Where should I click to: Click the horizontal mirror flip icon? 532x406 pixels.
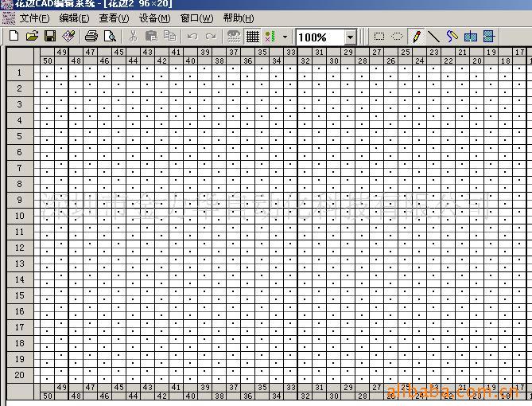point(471,37)
